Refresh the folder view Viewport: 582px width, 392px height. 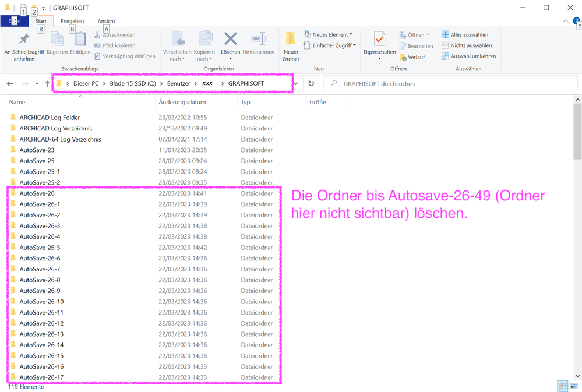click(311, 83)
